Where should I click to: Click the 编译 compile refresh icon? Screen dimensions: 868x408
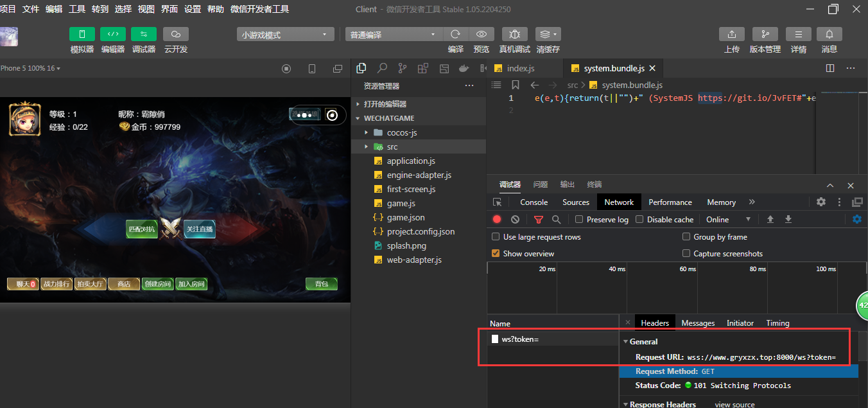[x=455, y=35]
